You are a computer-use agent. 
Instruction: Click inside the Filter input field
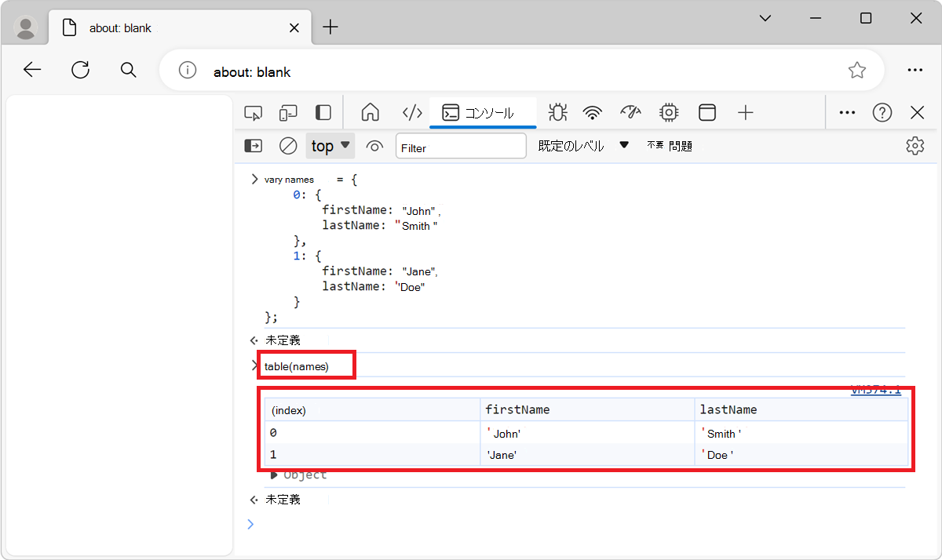[x=461, y=145]
